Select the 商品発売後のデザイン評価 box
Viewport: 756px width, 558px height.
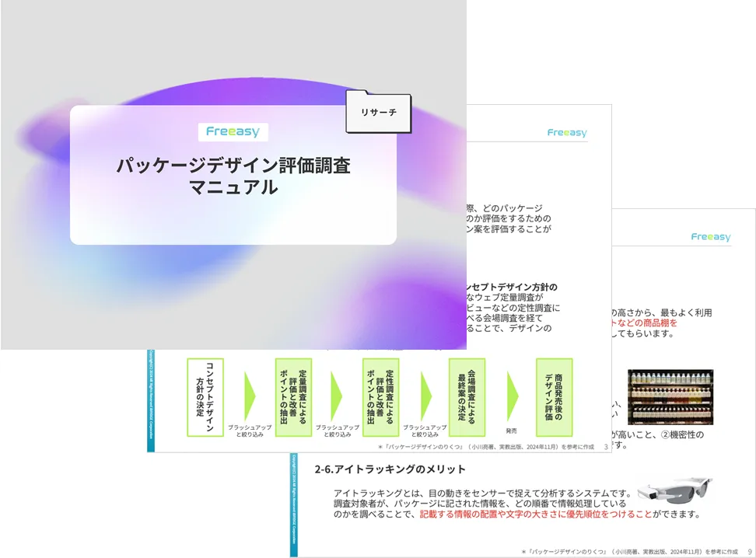[x=554, y=397]
